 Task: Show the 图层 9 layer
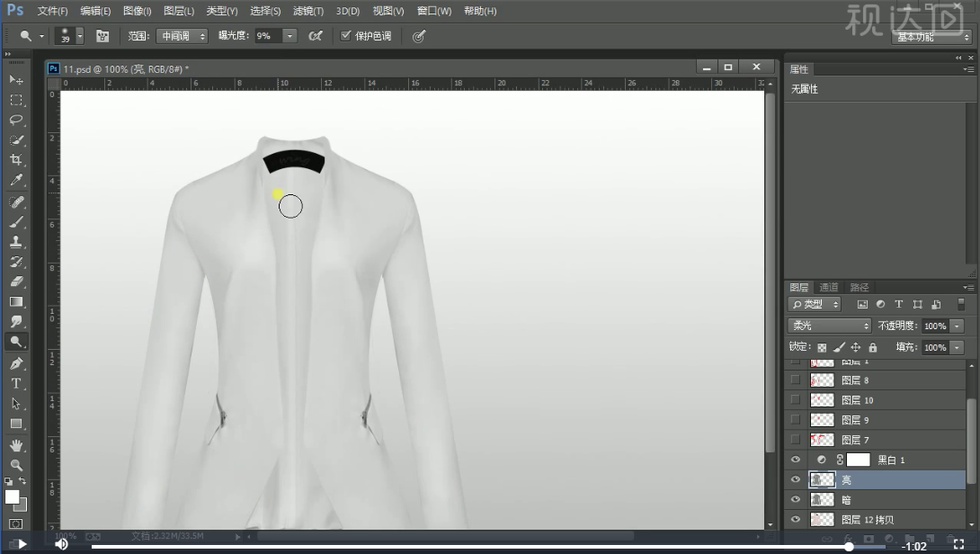[795, 420]
